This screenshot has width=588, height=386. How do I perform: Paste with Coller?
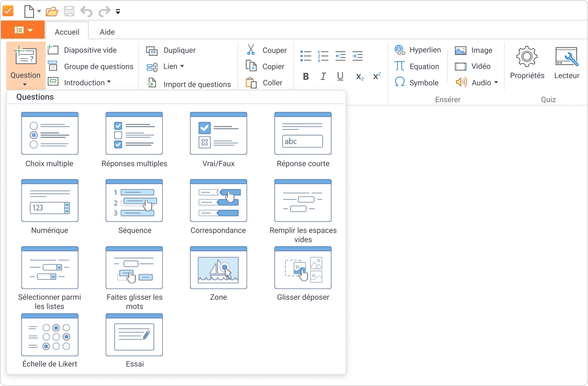(264, 83)
